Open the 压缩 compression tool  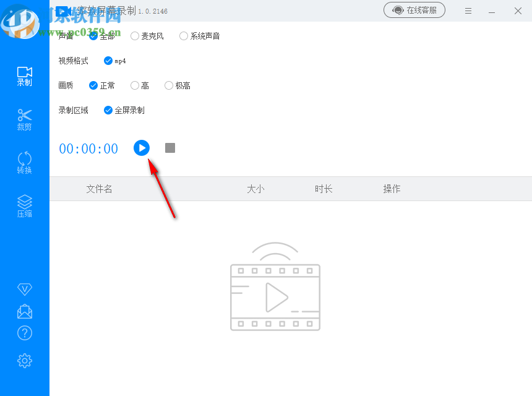(x=24, y=204)
